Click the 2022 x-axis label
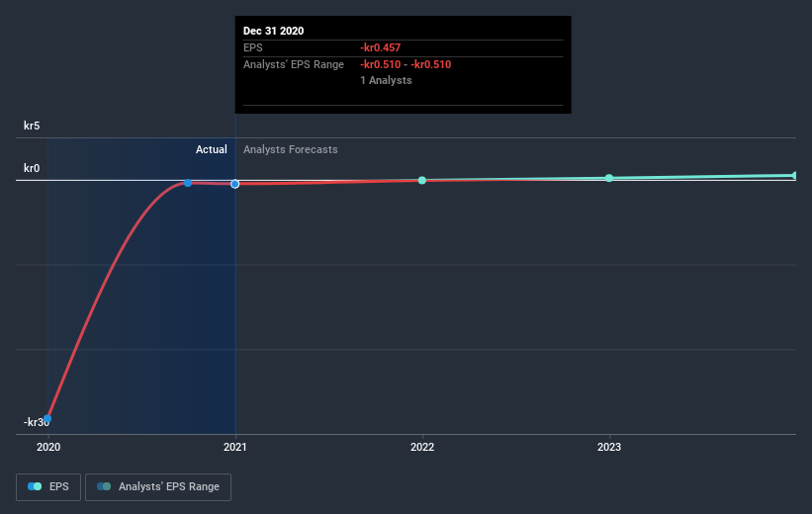The width and height of the screenshot is (812, 514). tap(422, 447)
